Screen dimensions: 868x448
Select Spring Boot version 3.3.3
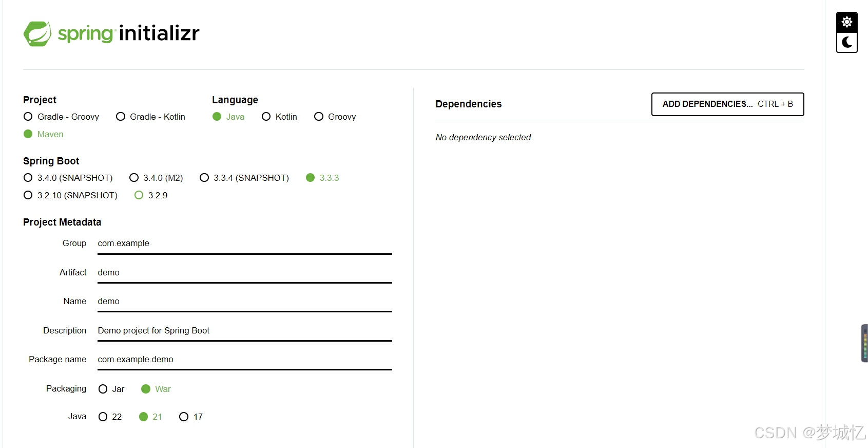click(x=322, y=178)
